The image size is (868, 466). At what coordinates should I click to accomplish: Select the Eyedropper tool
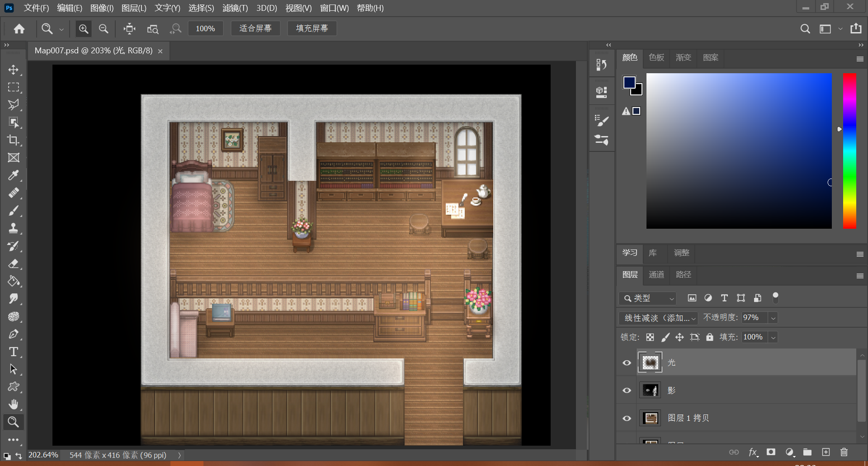(14, 175)
